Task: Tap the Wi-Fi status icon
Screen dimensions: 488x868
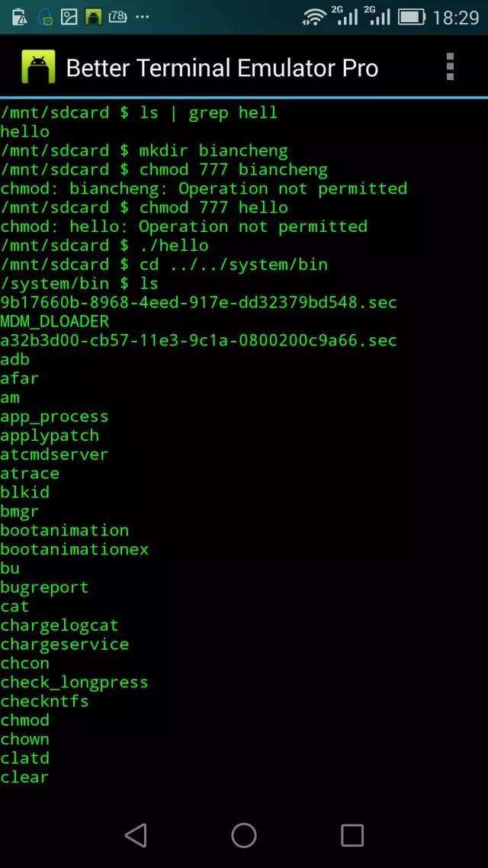Action: (314, 17)
